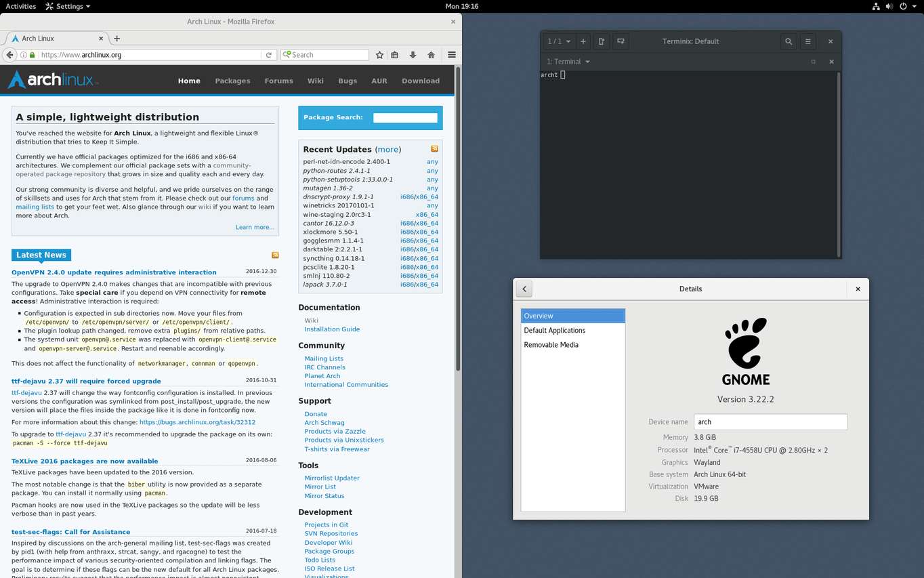
Task: Open Bugs in Arch navigation bar
Action: pos(348,81)
